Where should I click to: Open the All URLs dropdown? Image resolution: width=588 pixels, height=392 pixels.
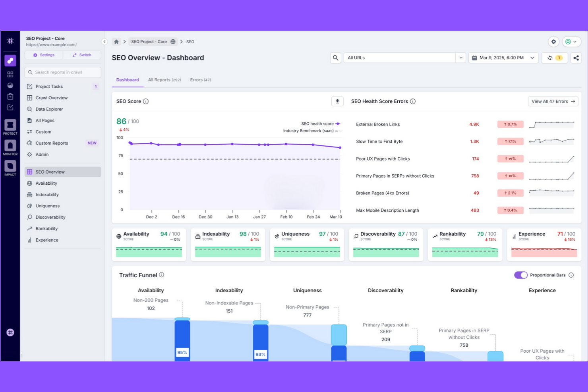point(460,58)
